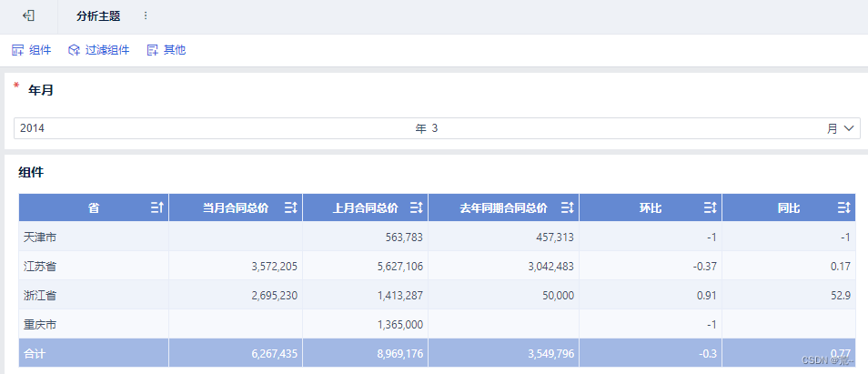Screen dimensions: 868x374
Task: Sort by the 环比 column icon
Action: pos(711,208)
